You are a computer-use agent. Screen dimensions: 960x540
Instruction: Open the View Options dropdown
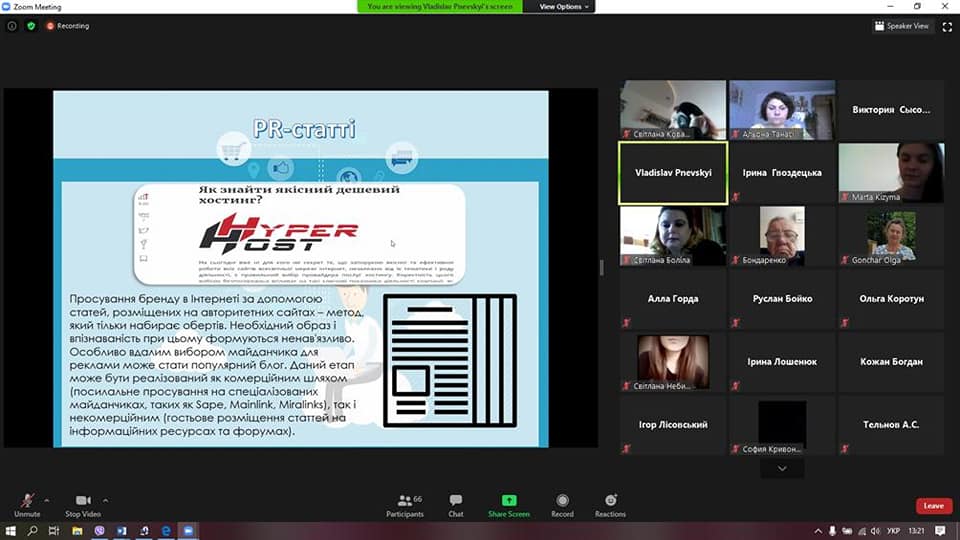565,6
